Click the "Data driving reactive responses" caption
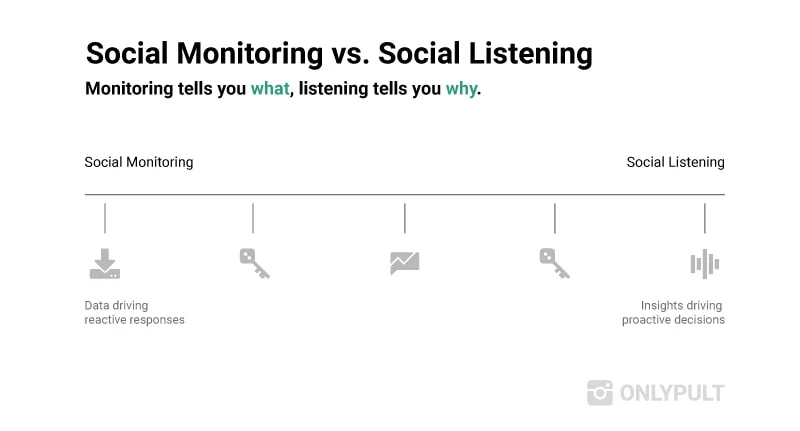The image size is (800, 431). [x=134, y=313]
